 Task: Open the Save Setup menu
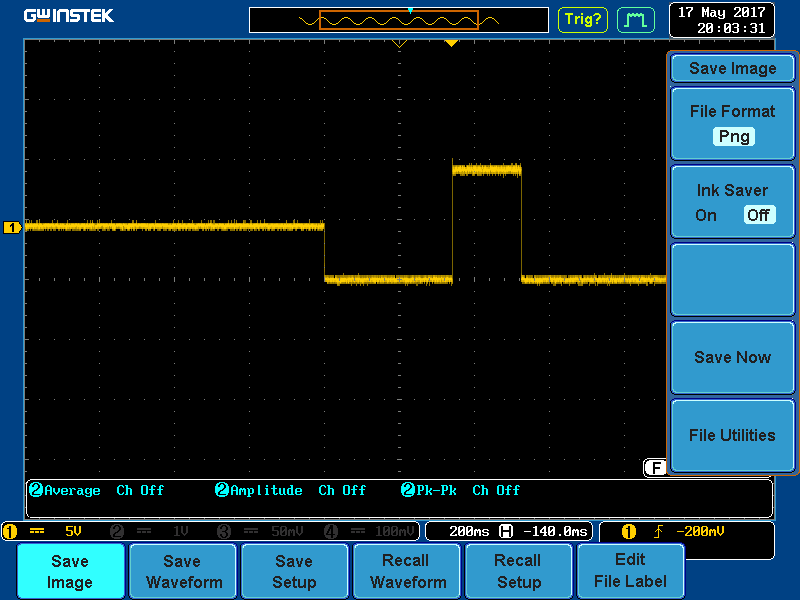coord(294,571)
